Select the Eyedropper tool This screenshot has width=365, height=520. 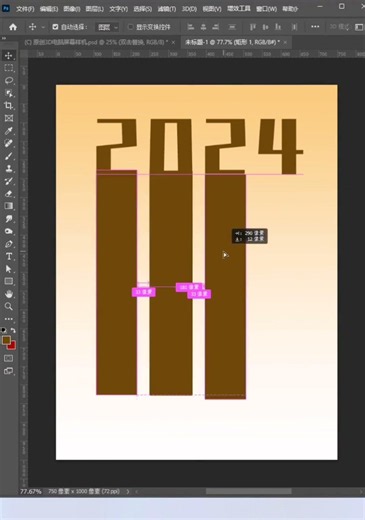[x=9, y=131]
